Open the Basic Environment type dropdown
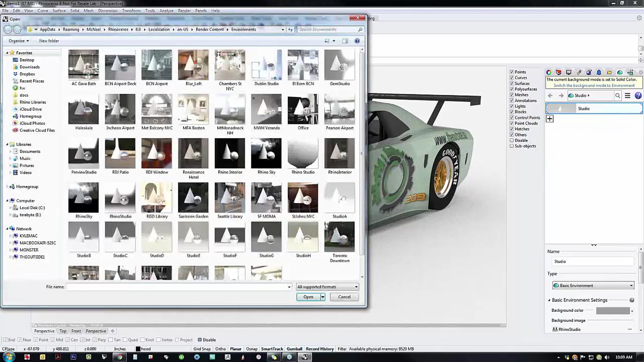 coord(593,286)
